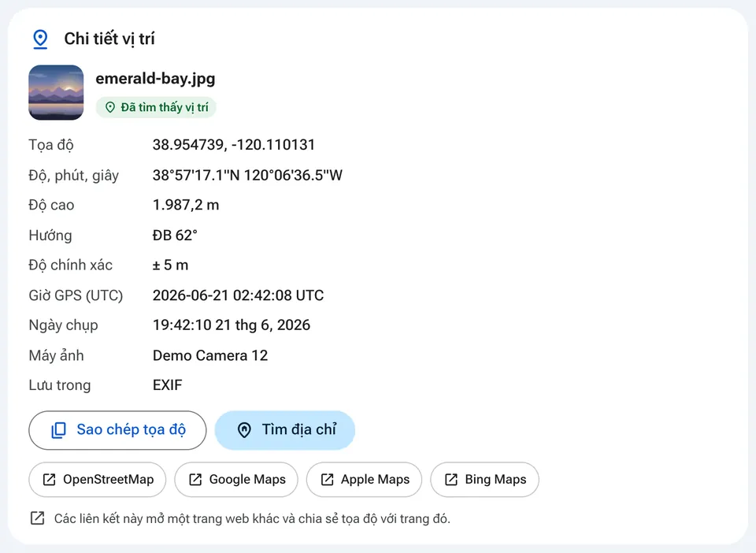Click the Hướng label
Screen dimensions: 756x553
[50, 236]
